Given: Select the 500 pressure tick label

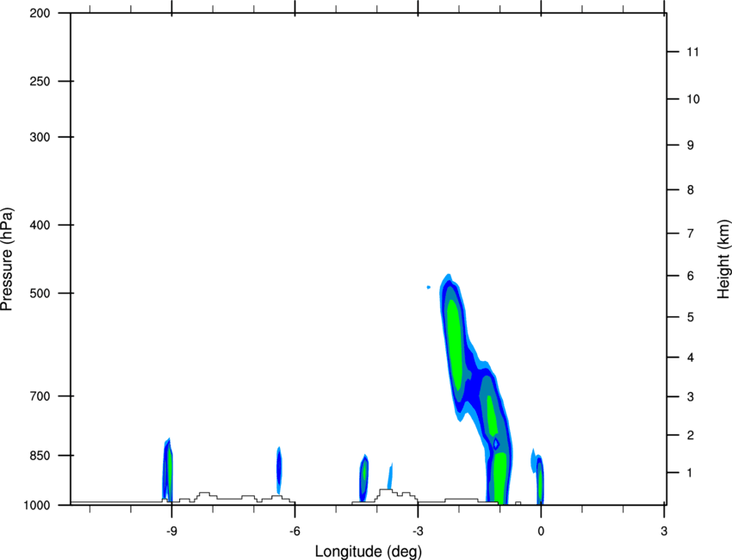Looking at the screenshot, I should 40,293.
